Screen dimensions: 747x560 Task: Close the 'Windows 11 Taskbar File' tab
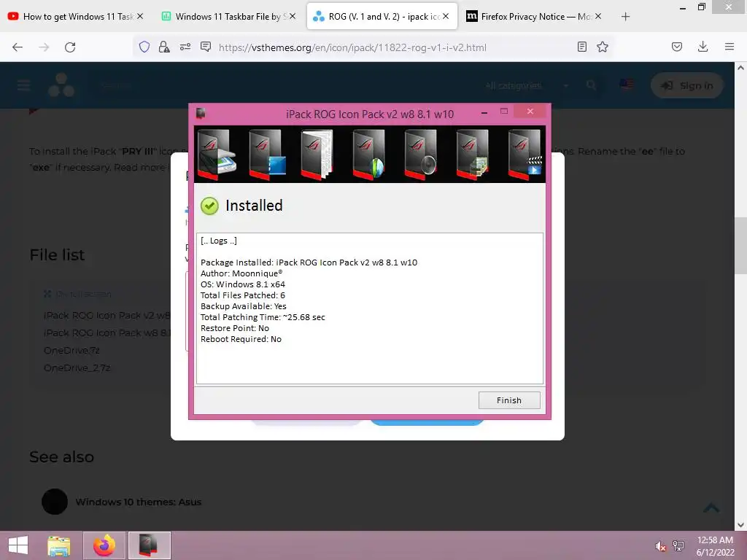(293, 16)
